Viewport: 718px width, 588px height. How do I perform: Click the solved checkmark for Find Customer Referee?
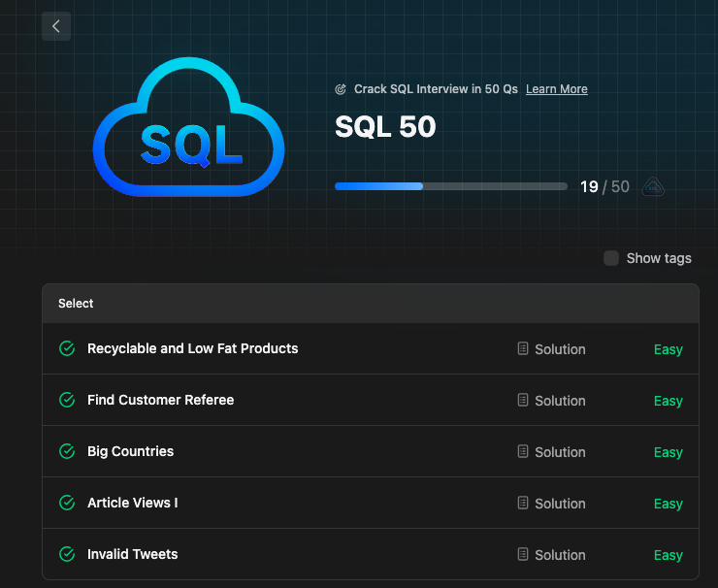[67, 400]
